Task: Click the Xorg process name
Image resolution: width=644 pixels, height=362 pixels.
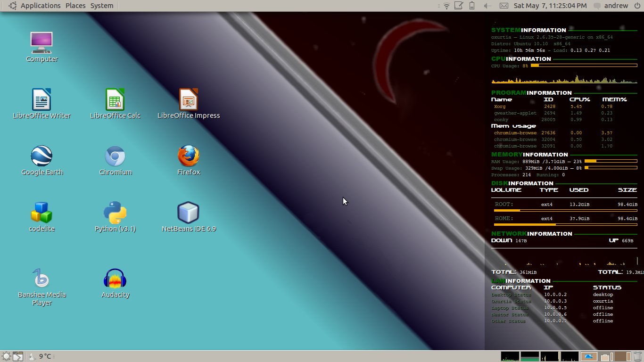Action: pyautogui.click(x=500, y=107)
